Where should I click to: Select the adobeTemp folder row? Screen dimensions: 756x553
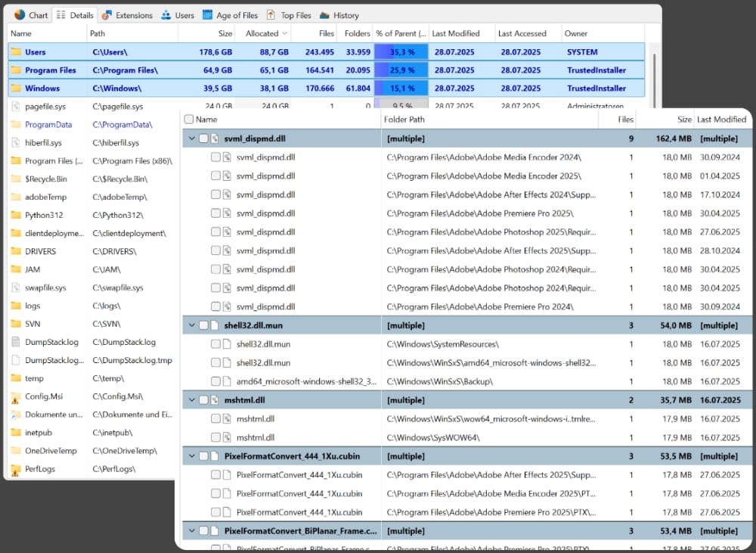pos(91,197)
